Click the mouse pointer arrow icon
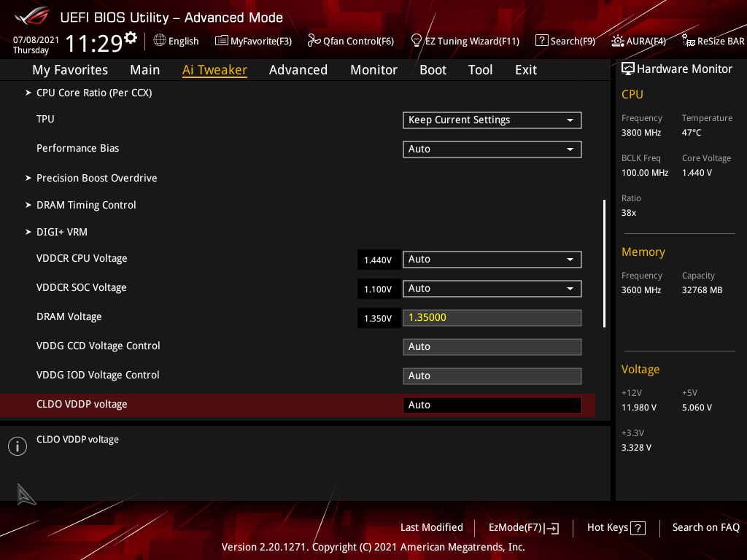 (x=26, y=494)
